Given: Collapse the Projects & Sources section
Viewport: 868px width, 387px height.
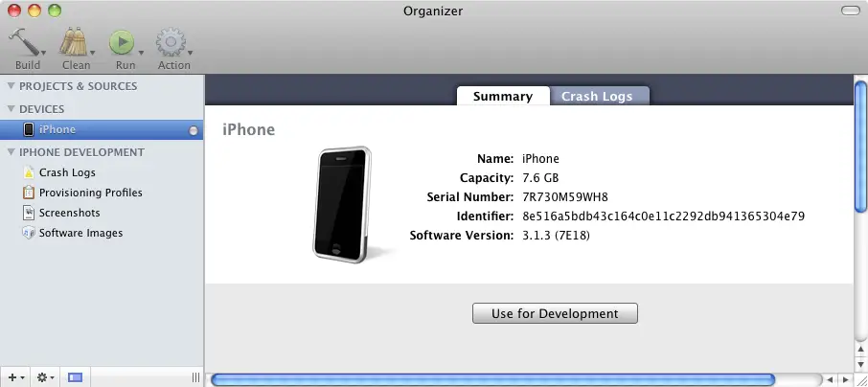Looking at the screenshot, I should click(11, 86).
